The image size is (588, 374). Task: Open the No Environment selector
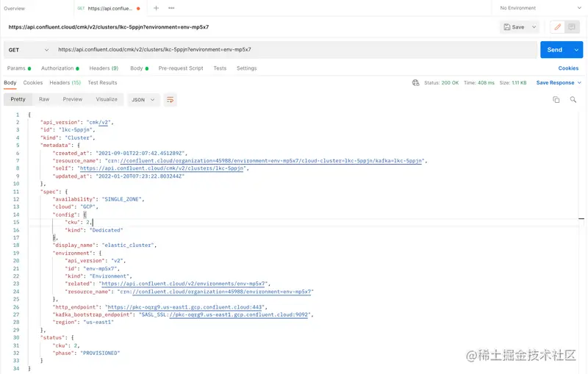coord(540,8)
